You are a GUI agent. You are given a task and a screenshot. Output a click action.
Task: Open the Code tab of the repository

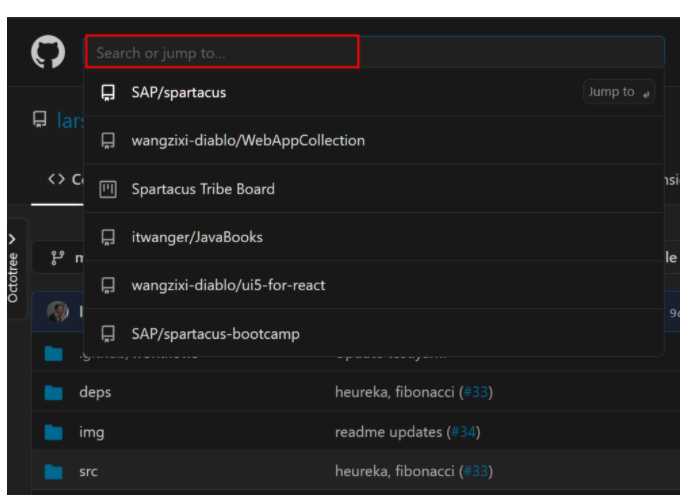[58, 180]
